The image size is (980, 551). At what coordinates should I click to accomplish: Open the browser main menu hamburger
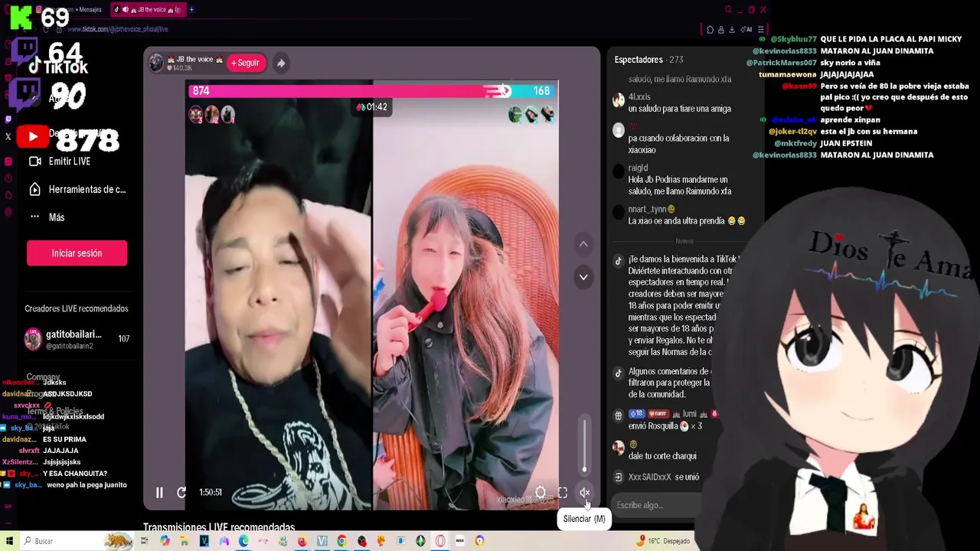760,30
